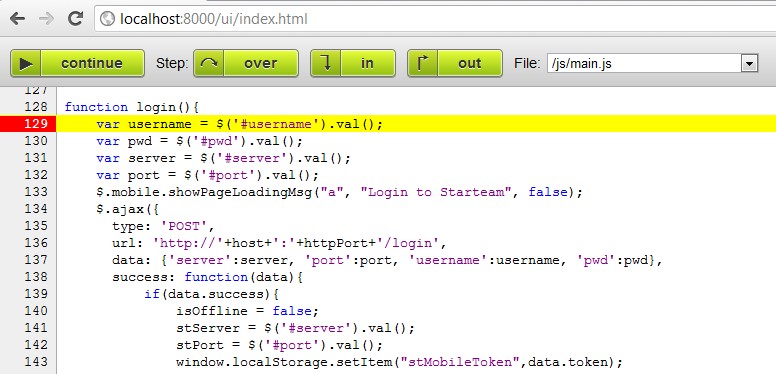Set breakpoint on line number 131

(36, 158)
